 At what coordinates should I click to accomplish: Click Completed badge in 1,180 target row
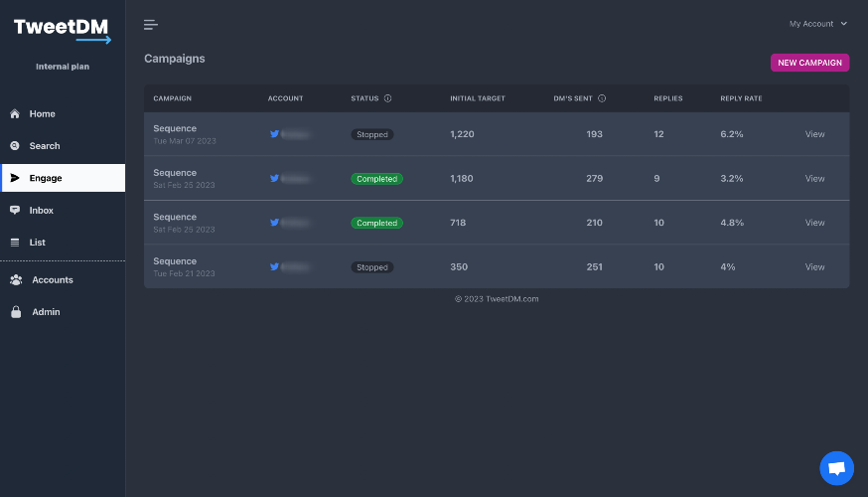pos(377,178)
